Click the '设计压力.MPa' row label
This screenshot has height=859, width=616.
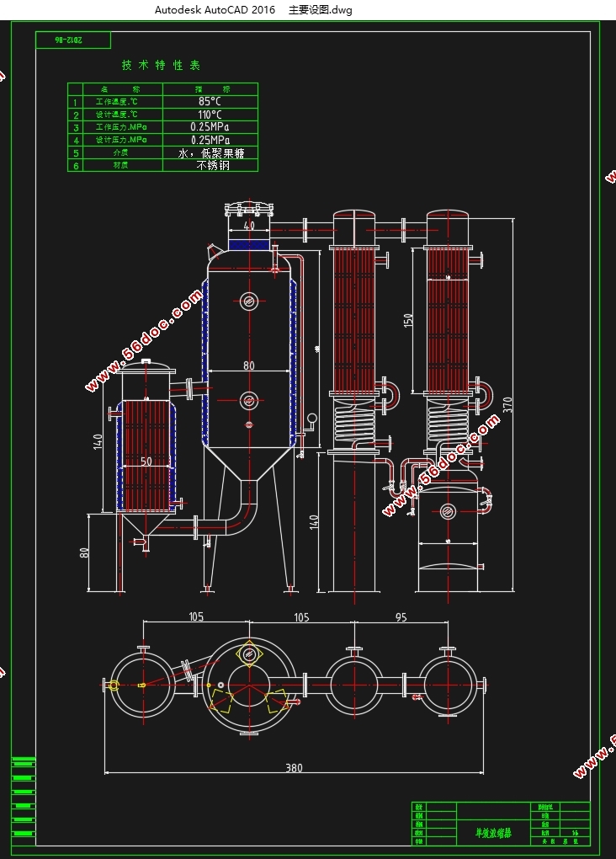click(121, 140)
